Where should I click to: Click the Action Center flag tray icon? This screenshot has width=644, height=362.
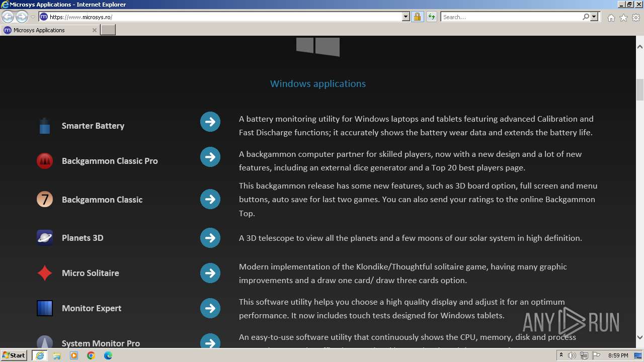[x=596, y=355]
